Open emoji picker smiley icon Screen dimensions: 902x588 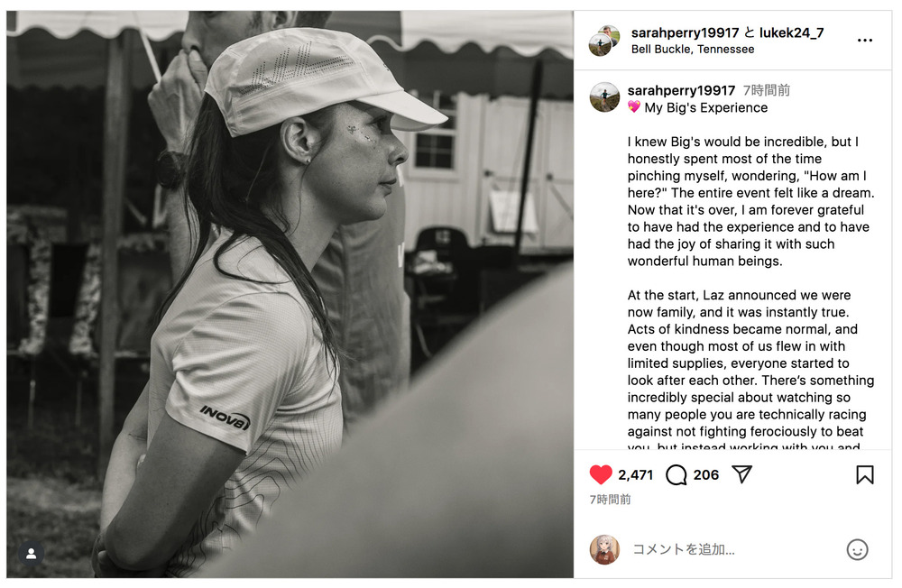coord(857,549)
